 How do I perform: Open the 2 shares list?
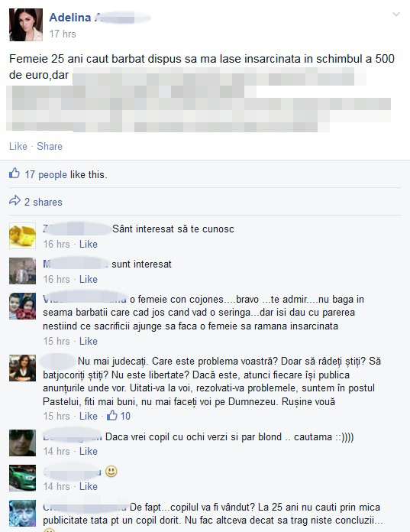point(44,202)
